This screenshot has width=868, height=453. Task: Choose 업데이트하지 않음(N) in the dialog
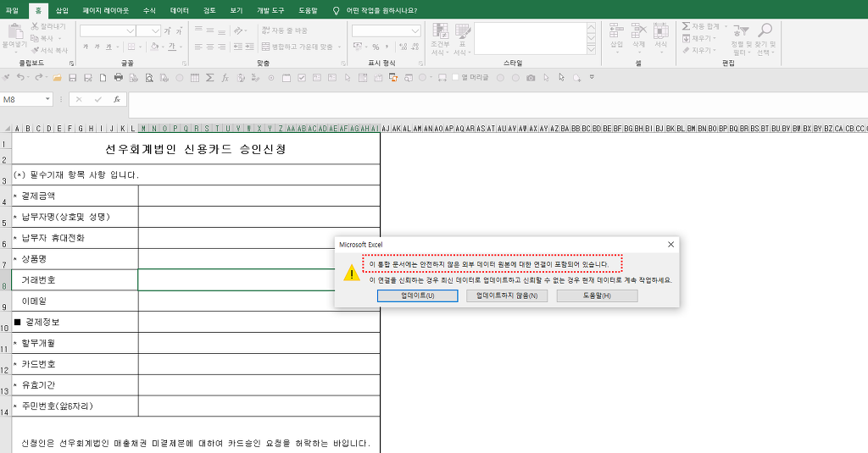click(507, 296)
